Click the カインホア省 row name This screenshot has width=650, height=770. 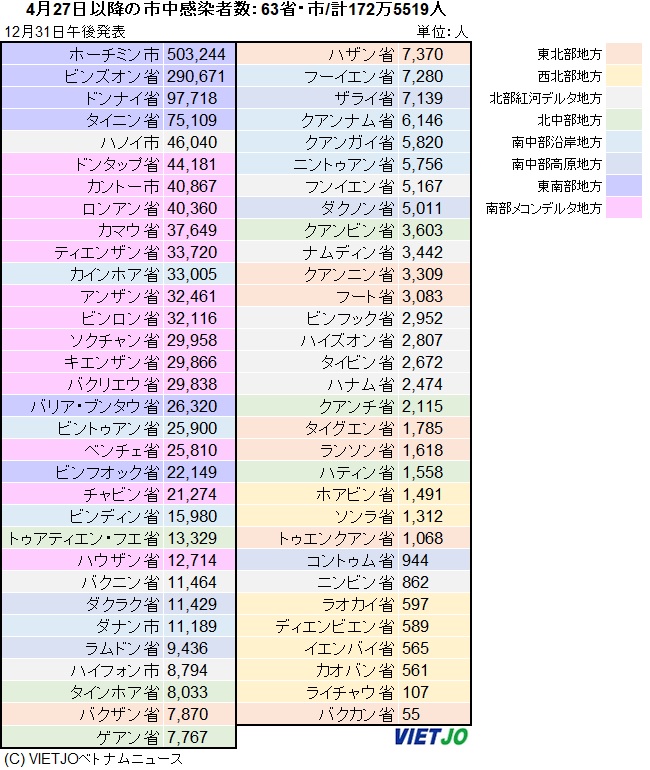pyautogui.click(x=114, y=275)
